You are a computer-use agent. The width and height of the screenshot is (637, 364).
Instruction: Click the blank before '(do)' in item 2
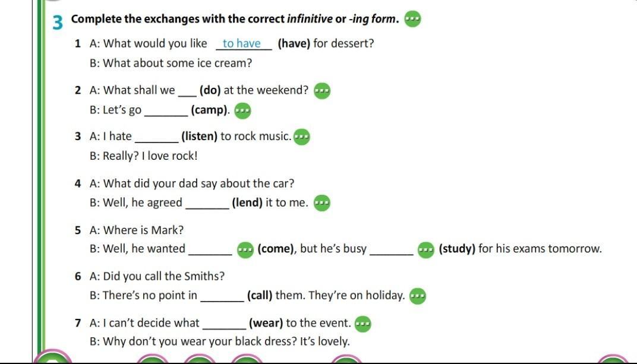pos(187,91)
